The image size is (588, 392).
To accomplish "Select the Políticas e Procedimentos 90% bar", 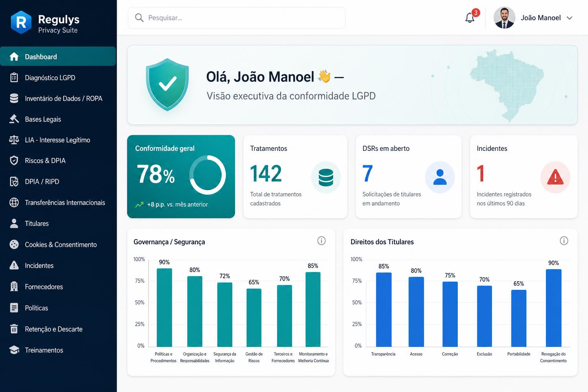I will (x=164, y=307).
